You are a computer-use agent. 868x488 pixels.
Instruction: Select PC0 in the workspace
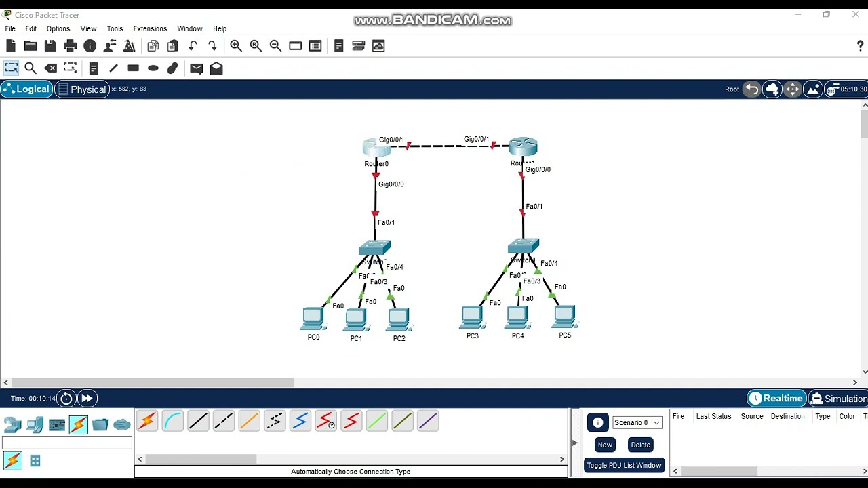coord(313,319)
